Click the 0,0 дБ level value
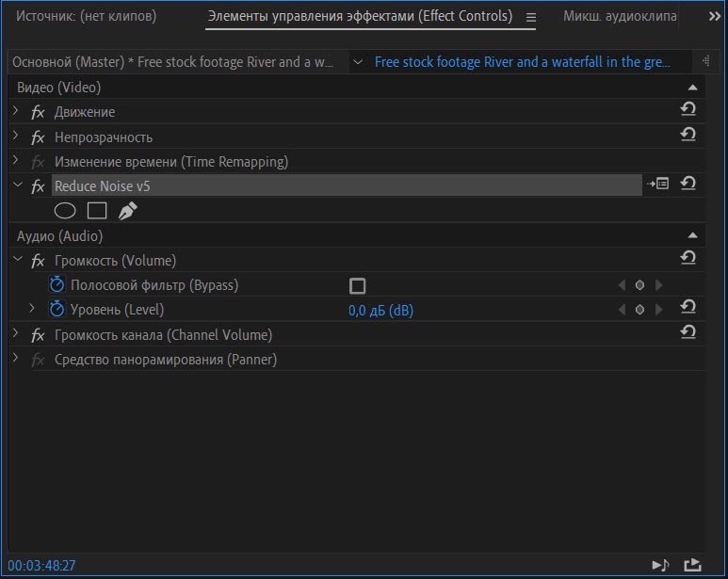The image size is (728, 579). [x=380, y=310]
